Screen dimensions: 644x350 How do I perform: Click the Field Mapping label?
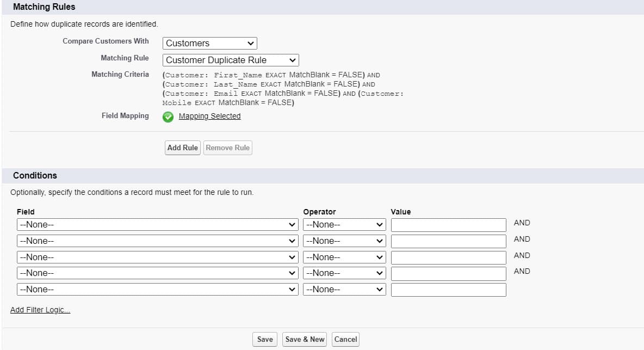pyautogui.click(x=125, y=116)
